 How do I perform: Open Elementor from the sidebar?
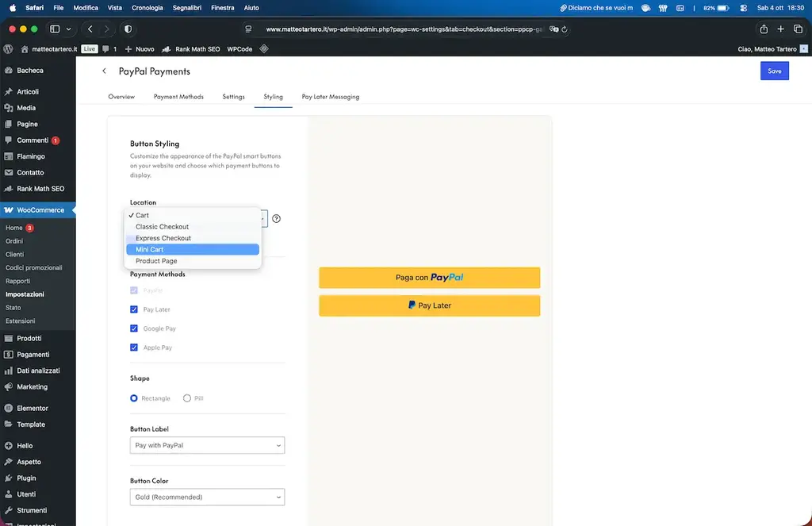(x=32, y=408)
